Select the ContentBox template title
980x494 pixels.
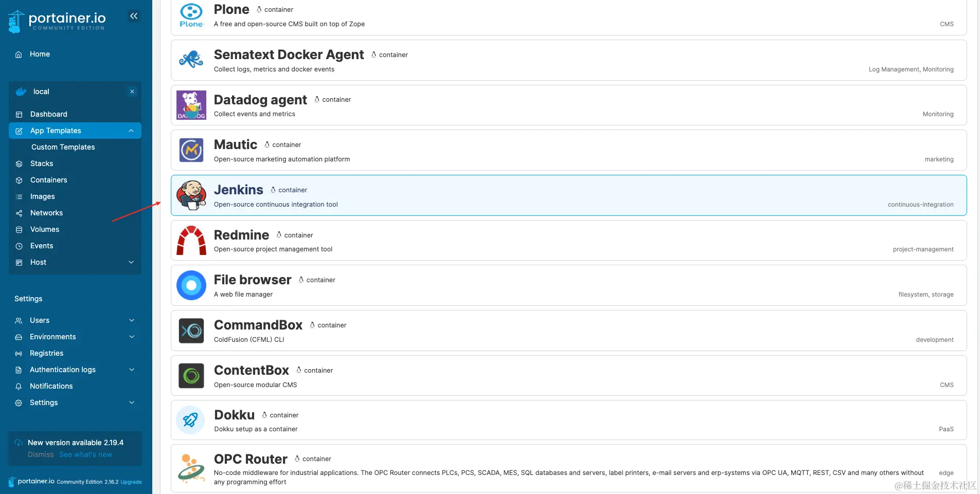click(252, 370)
